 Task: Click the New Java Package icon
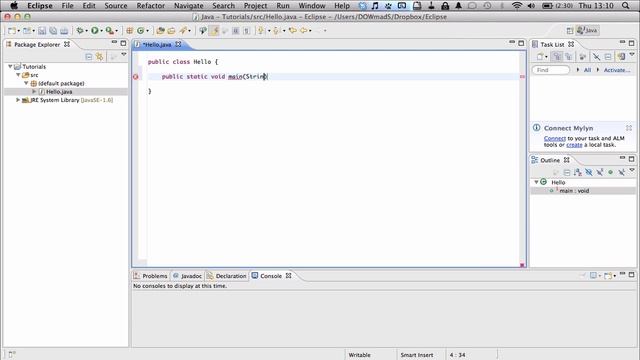(x=129, y=31)
